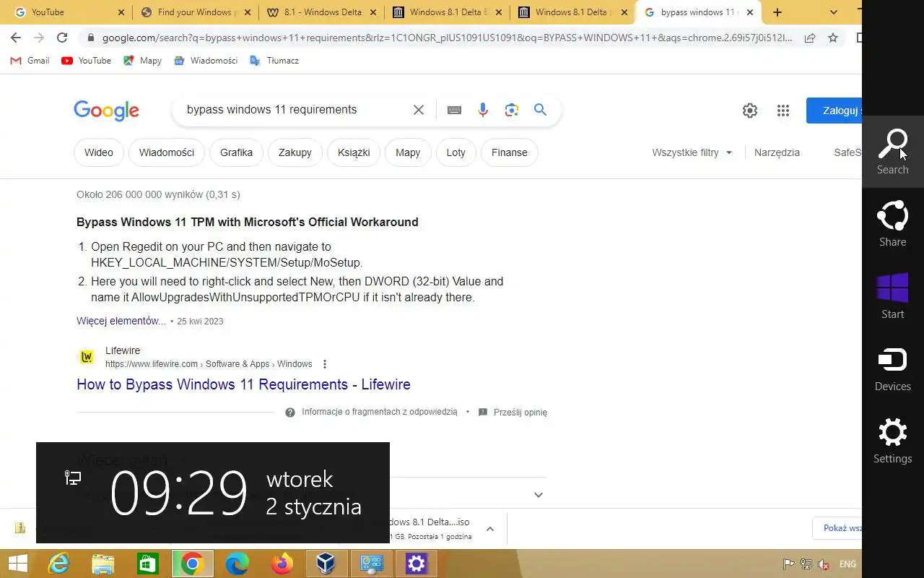The image size is (924, 578).
Task: Expand the related question chevron
Action: tap(538, 495)
